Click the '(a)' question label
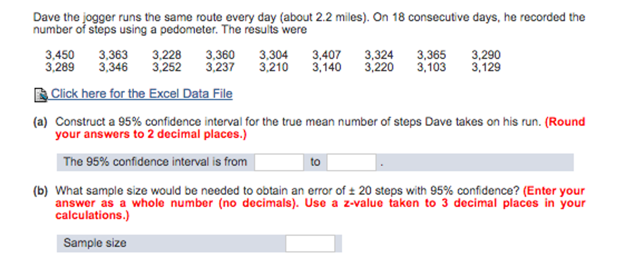Viewport: 644px width, 268px height. 40,122
